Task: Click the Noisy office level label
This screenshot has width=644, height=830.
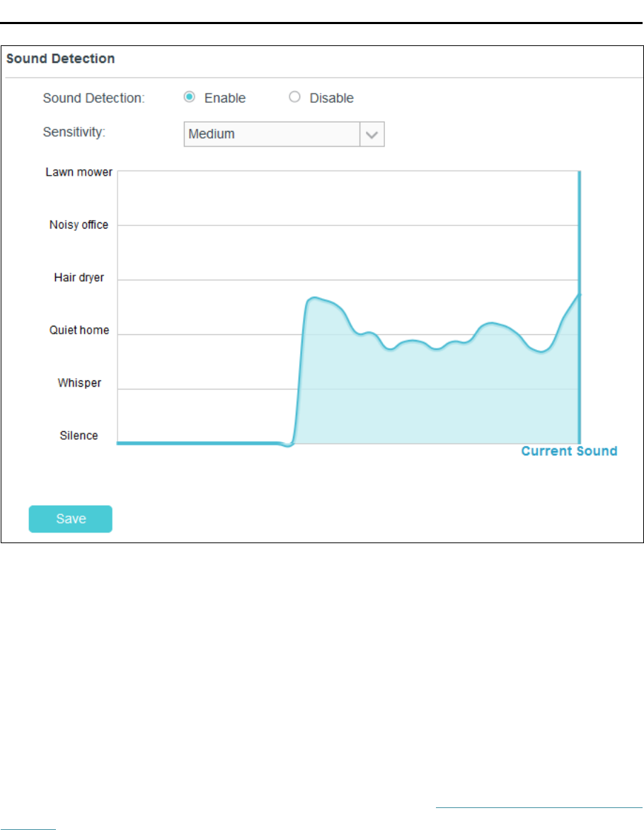Action: (79, 225)
